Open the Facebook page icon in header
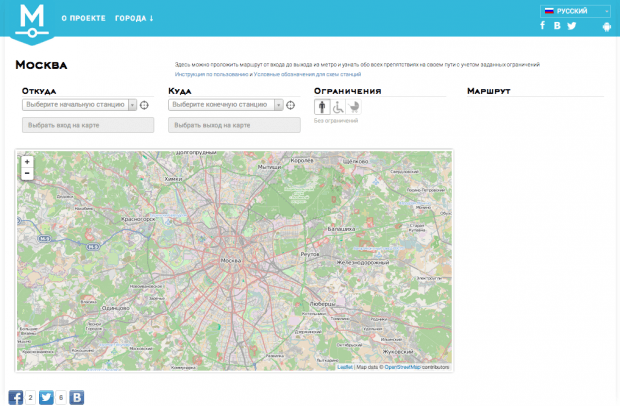 point(543,26)
